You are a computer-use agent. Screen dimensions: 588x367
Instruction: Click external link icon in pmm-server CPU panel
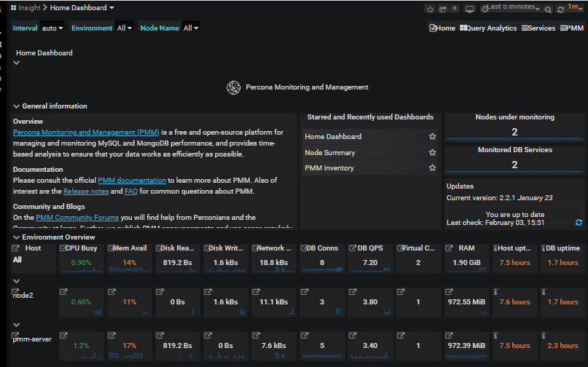pos(63,336)
